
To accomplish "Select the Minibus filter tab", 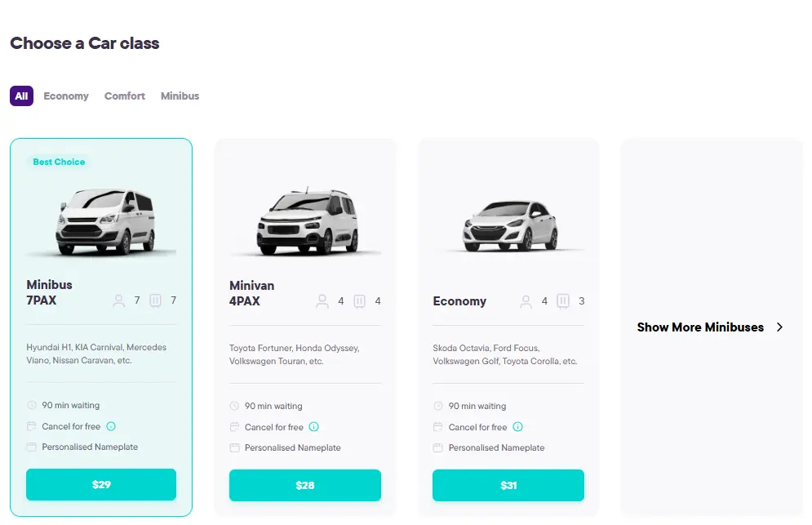I will (180, 96).
